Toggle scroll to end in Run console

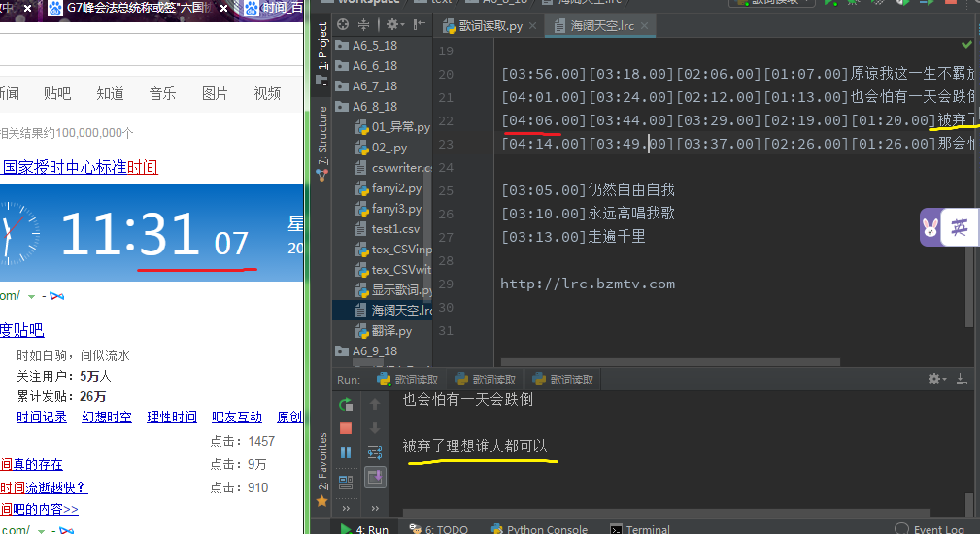(375, 478)
